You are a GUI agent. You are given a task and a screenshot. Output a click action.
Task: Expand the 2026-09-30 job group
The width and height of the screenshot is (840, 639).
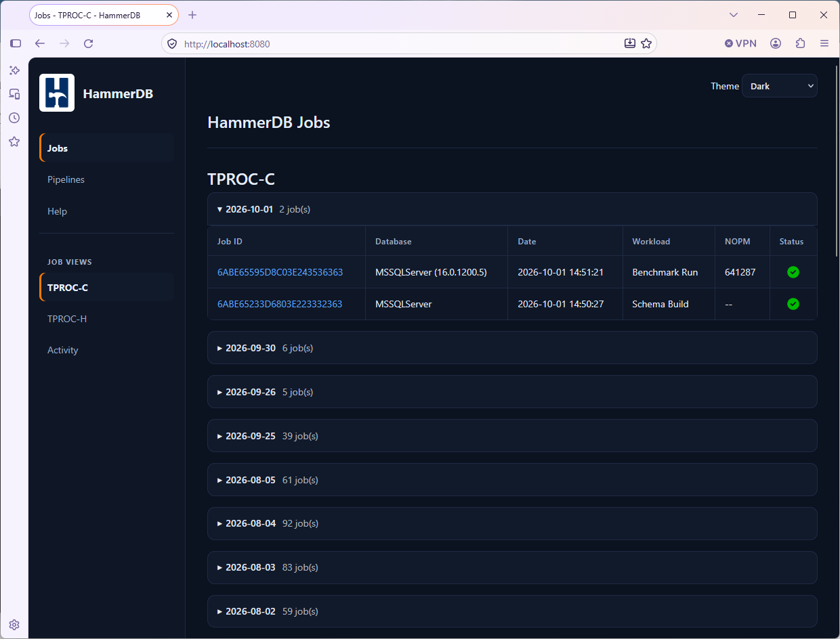[512, 348]
